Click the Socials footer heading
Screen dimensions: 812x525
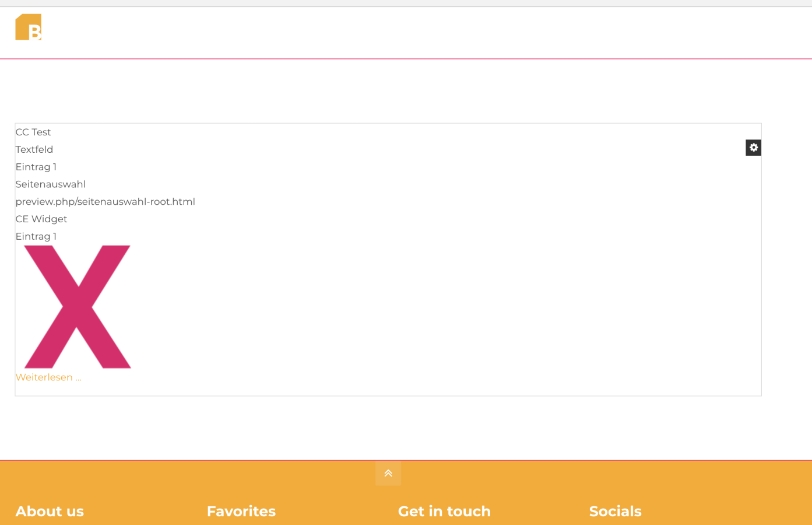(x=615, y=512)
